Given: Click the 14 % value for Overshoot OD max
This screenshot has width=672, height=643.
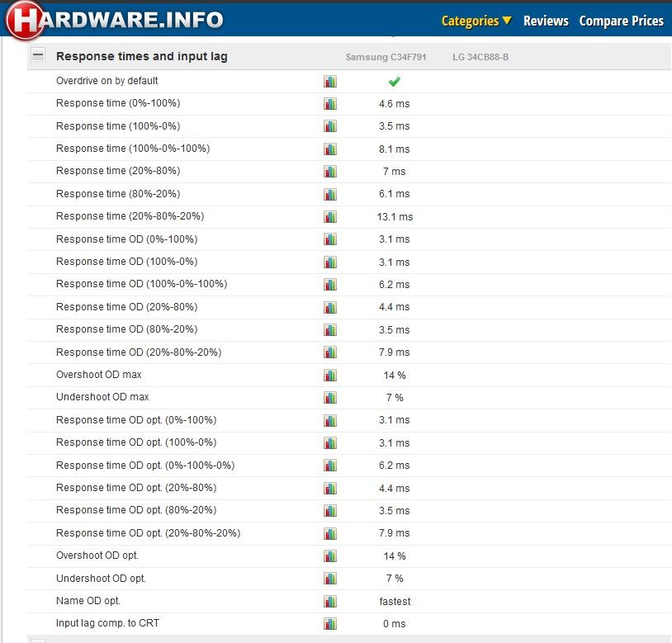Looking at the screenshot, I should (395, 376).
